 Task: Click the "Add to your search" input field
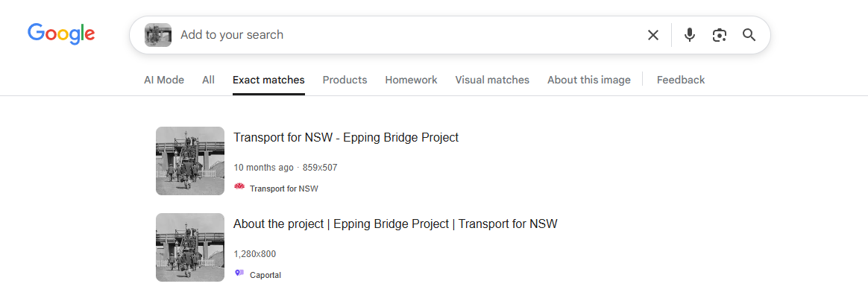(x=403, y=35)
